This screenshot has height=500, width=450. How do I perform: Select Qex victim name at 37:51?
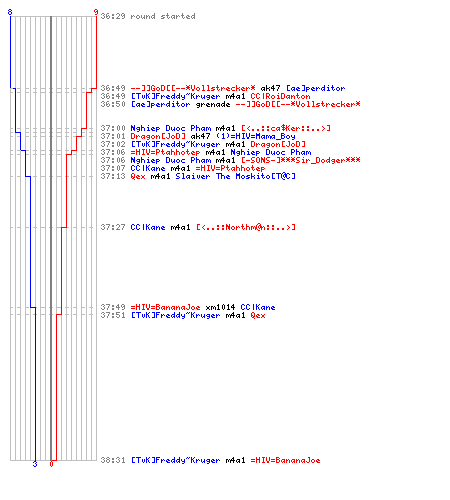click(258, 315)
